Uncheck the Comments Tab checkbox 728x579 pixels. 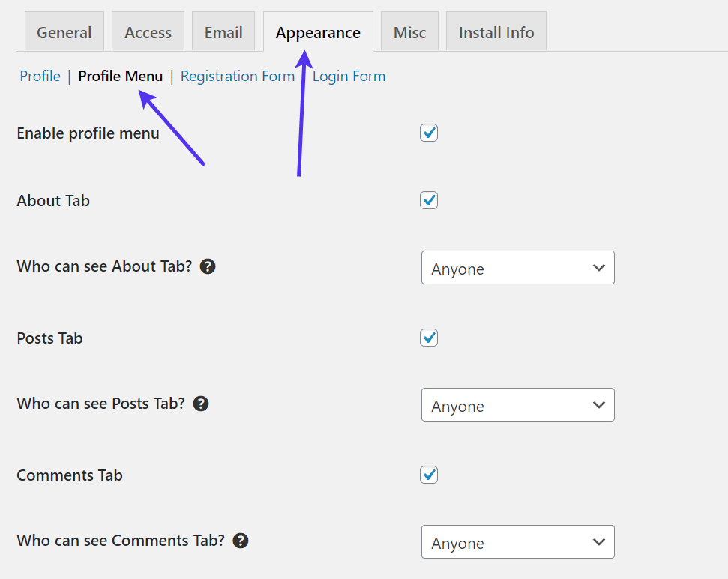coord(428,475)
